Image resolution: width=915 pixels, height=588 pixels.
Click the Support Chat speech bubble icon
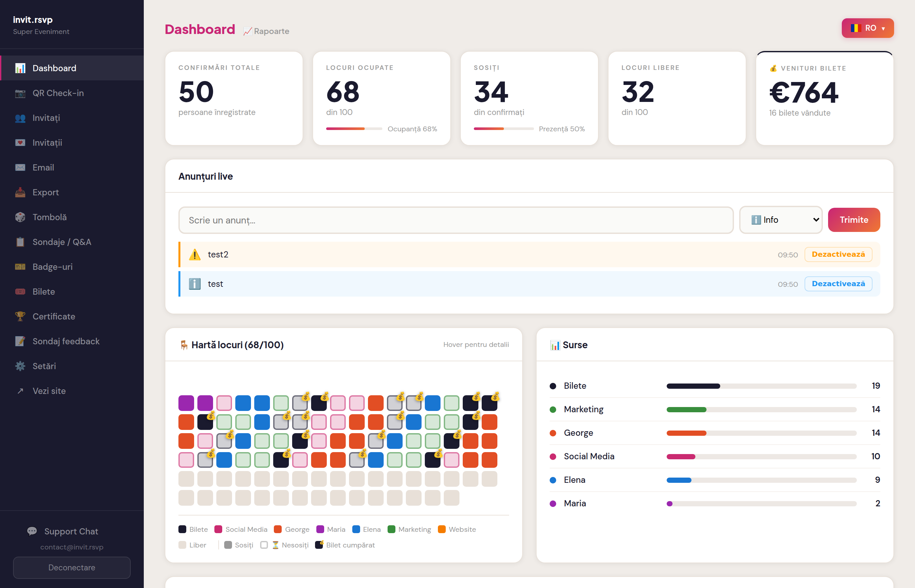point(32,531)
